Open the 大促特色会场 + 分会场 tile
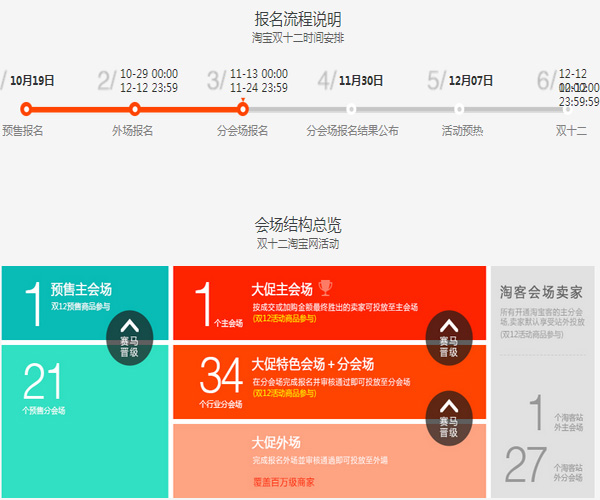Viewport: 600px width, 500px height. (329, 382)
